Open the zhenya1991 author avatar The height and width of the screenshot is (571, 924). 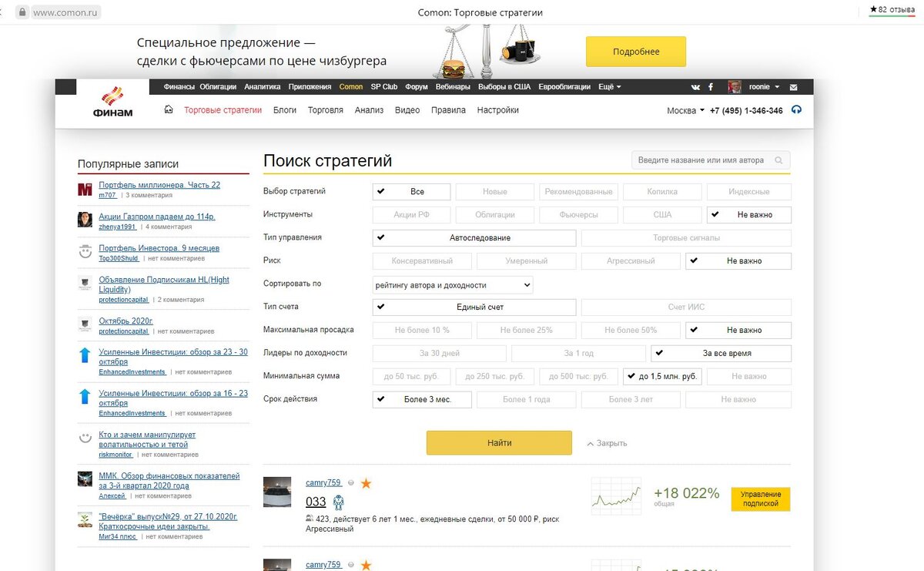tap(85, 220)
